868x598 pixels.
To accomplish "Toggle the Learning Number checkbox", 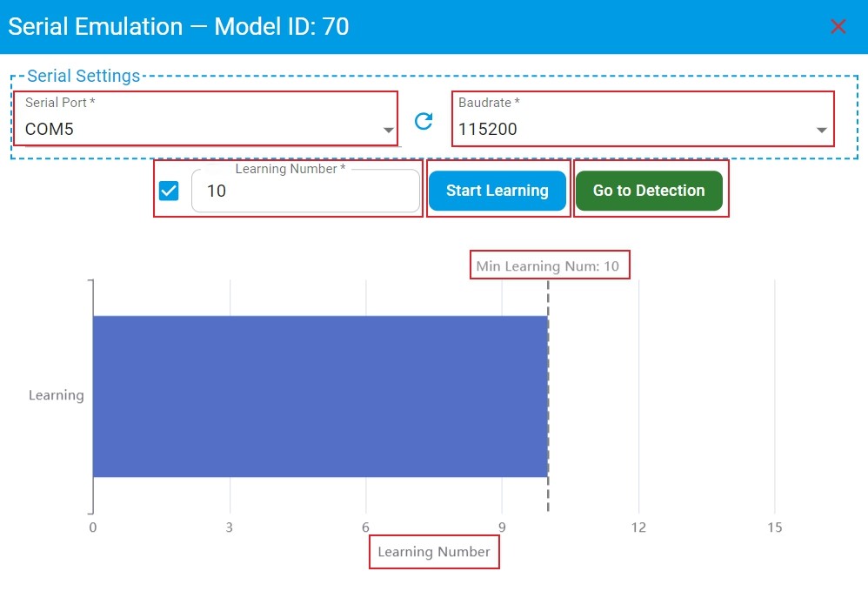I will [x=169, y=191].
